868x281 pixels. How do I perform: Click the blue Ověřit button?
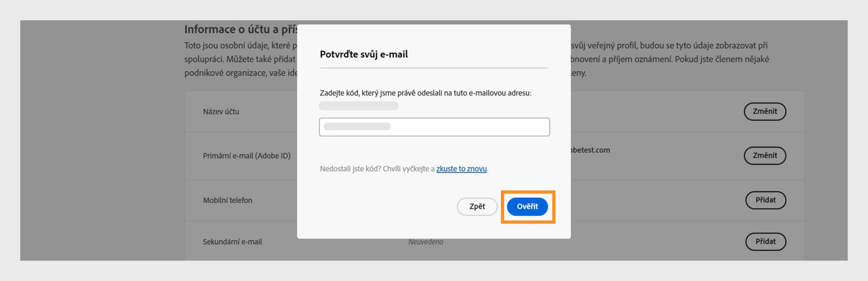[x=527, y=206]
